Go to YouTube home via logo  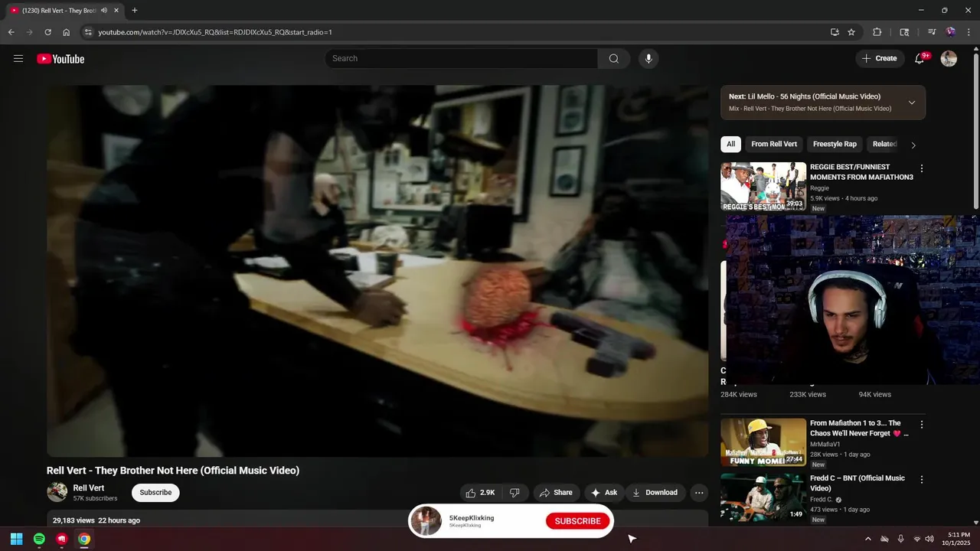point(60,59)
